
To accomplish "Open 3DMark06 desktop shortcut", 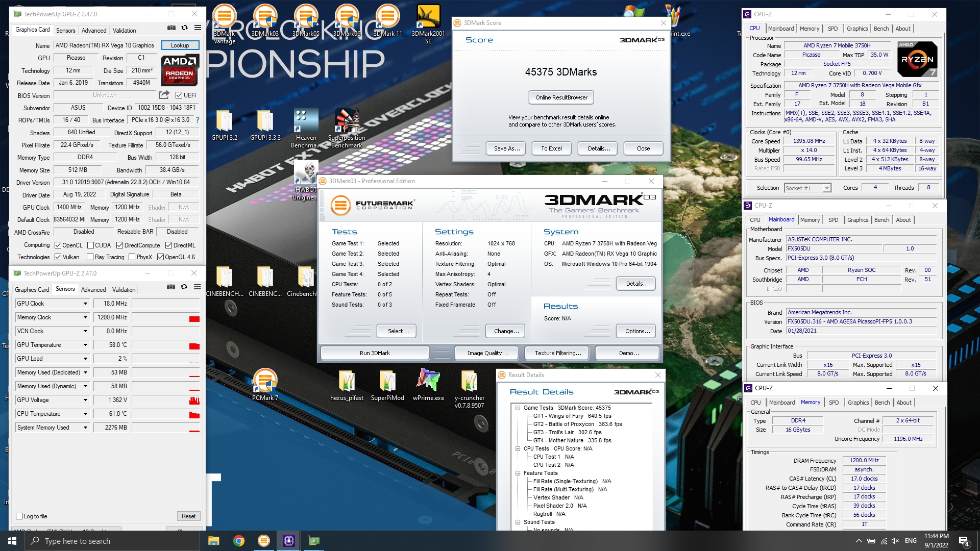I will point(347,20).
